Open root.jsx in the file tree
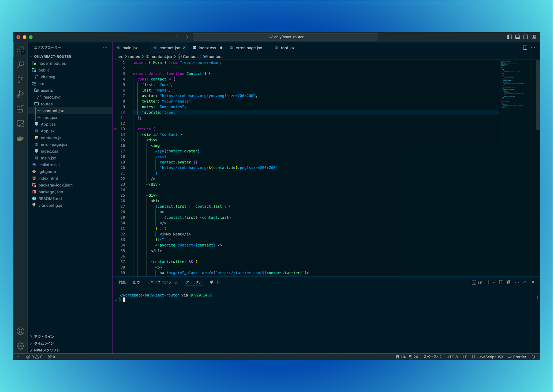This screenshot has height=392, width=553. pyautogui.click(x=70, y=118)
